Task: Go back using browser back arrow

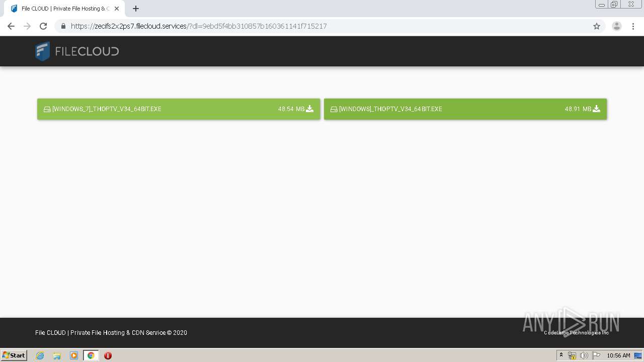Action: (x=11, y=26)
